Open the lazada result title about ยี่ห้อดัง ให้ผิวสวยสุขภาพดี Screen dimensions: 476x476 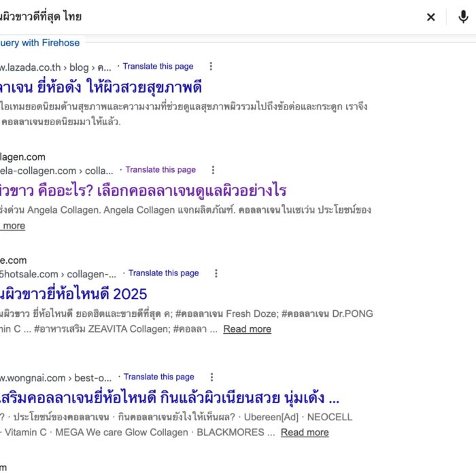tap(101, 87)
